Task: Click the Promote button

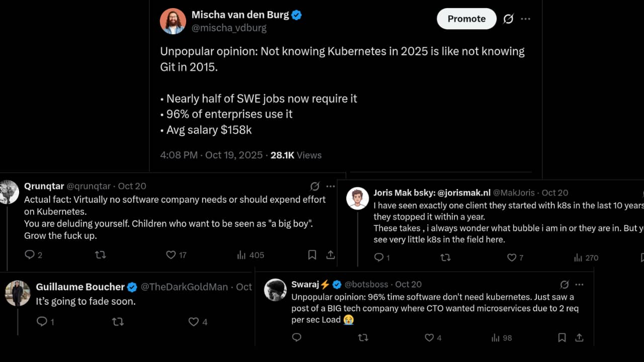Action: click(x=466, y=19)
